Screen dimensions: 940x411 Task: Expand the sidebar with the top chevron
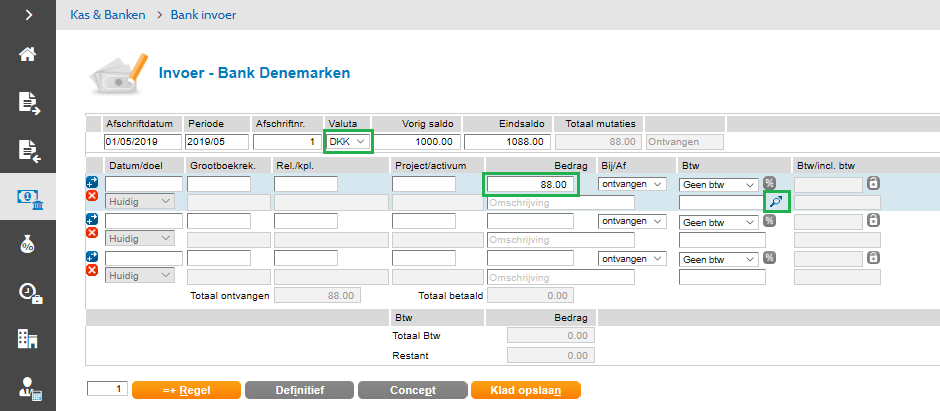click(28, 15)
